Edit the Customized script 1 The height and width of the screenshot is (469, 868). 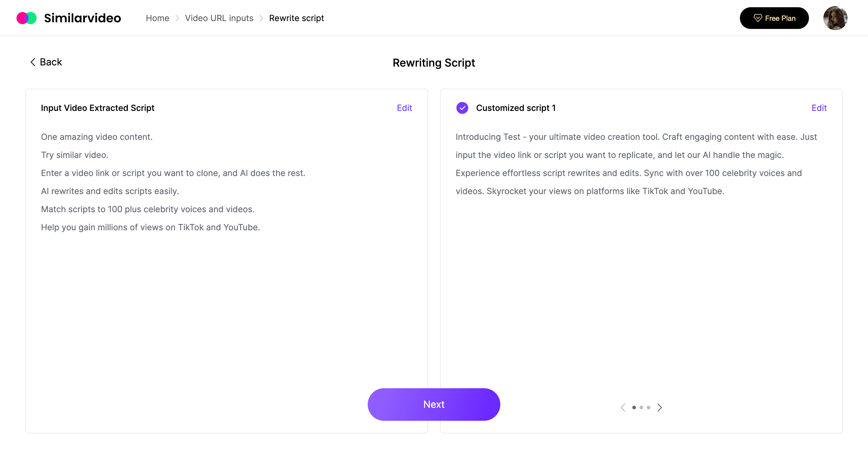[819, 108]
